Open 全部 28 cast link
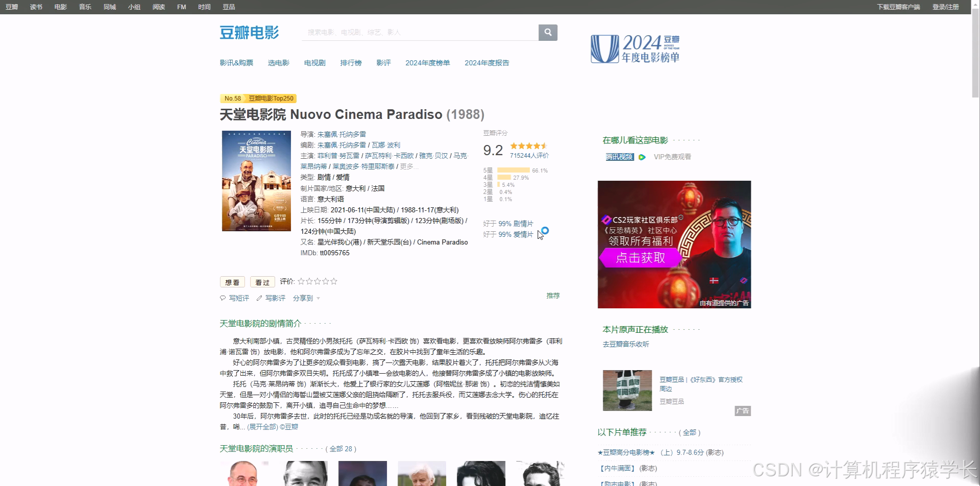 [341, 449]
